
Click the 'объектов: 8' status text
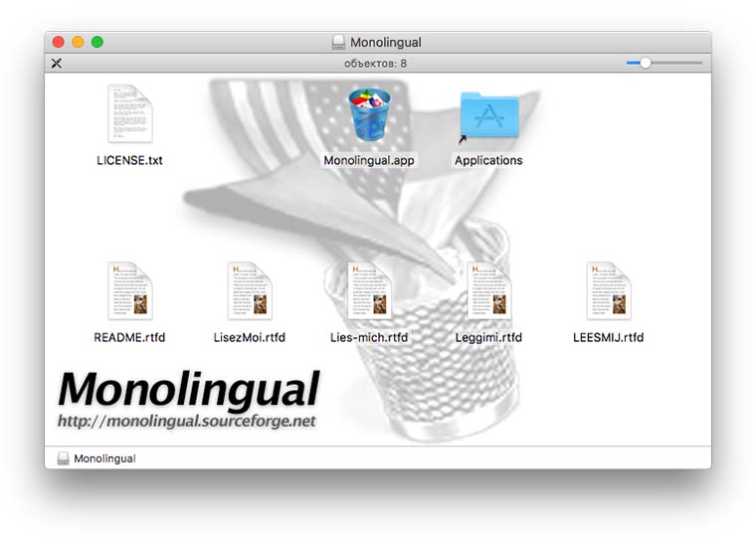click(x=375, y=63)
